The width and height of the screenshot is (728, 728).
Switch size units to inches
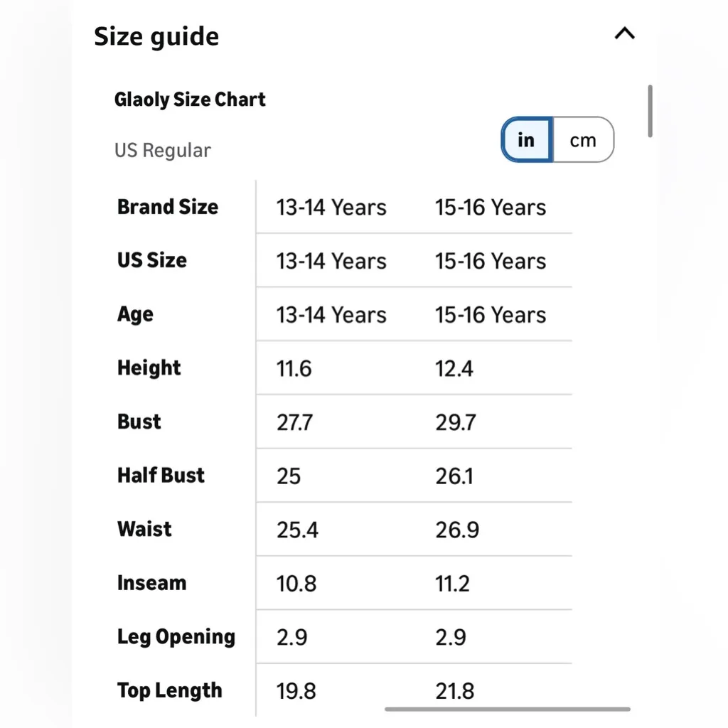click(x=526, y=140)
